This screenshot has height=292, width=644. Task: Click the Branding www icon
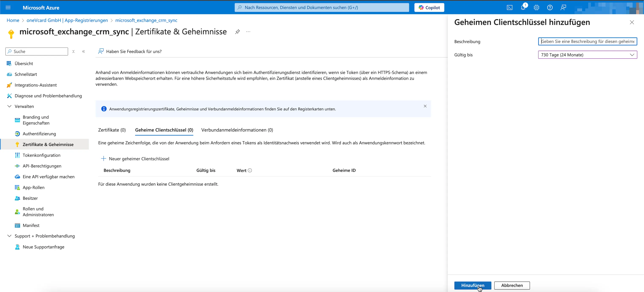click(x=17, y=120)
